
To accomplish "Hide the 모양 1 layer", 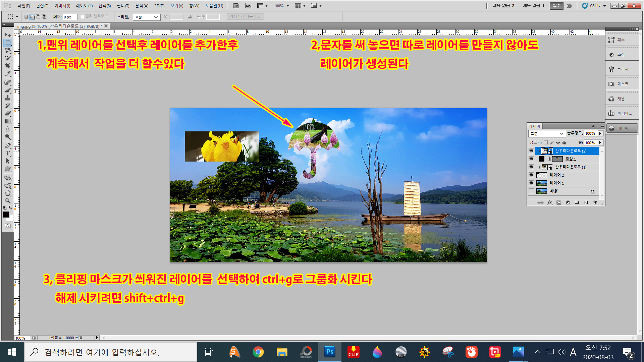I will [531, 159].
